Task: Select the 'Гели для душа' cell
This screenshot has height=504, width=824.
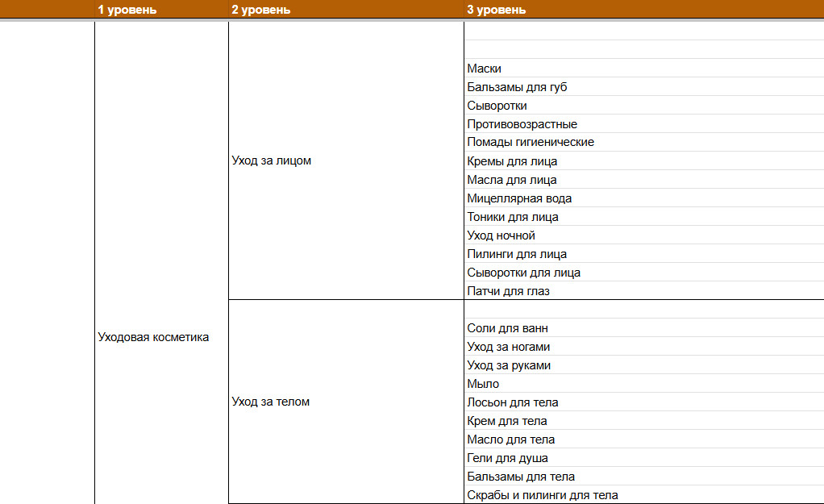Action: 643,458
